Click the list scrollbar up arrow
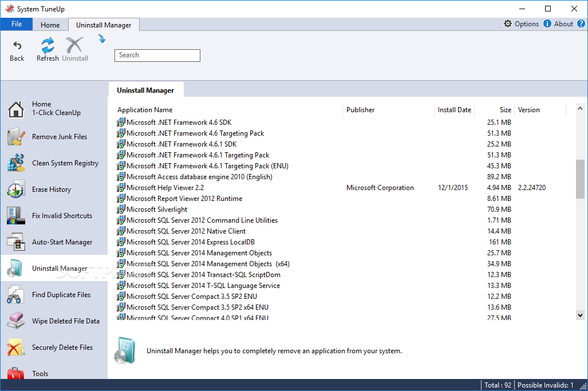This screenshot has height=391, width=588. (x=580, y=108)
